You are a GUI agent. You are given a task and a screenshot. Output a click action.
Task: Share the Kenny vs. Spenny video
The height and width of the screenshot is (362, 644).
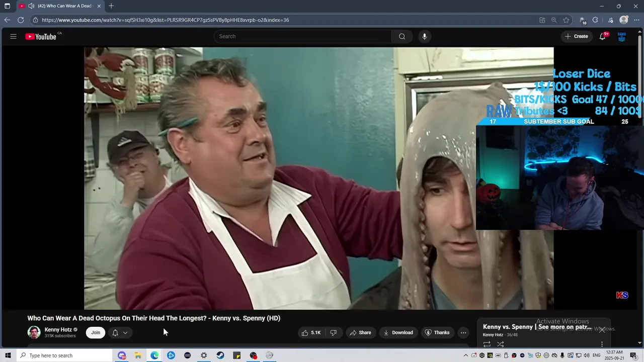(x=360, y=332)
